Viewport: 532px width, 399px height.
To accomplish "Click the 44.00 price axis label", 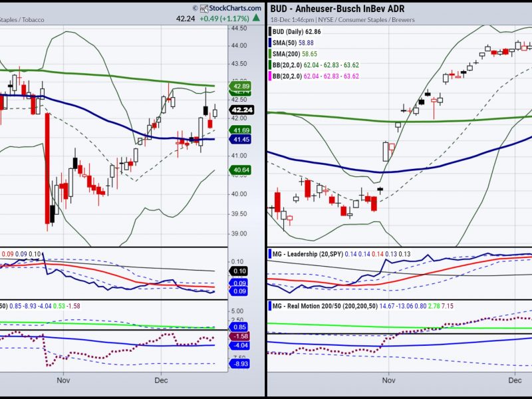I will click(x=239, y=46).
